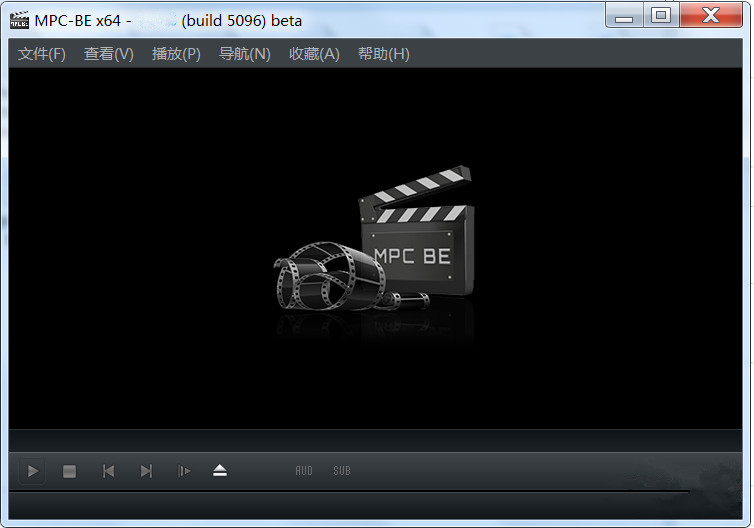The height and width of the screenshot is (528, 754).
Task: Click on the seek bar above the playback controls
Action: tap(375, 441)
